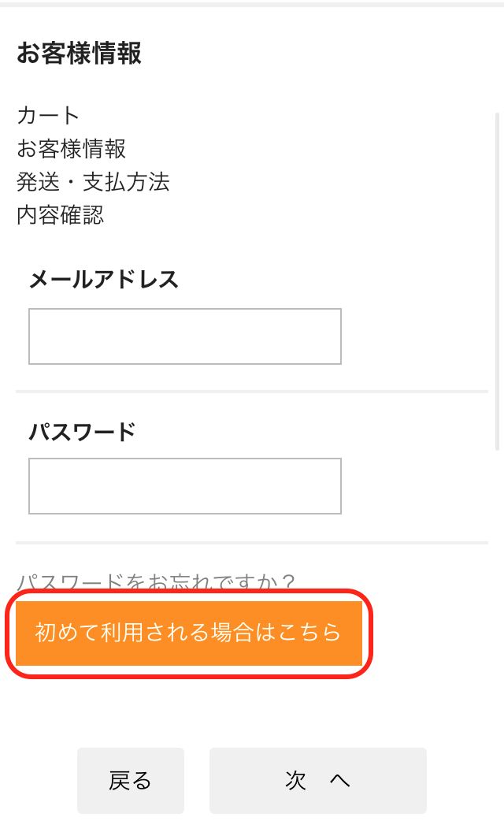Viewport: 504px width, 832px height.
Task: Go to the 発送・支払方法 step
Action: (93, 182)
